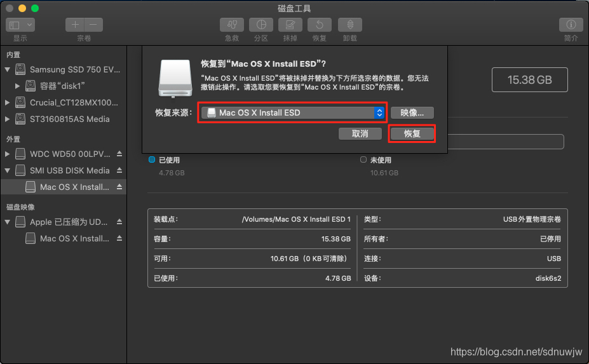Click the owner value 已停用
Viewport: 589px width, 364px height.
coord(550,239)
